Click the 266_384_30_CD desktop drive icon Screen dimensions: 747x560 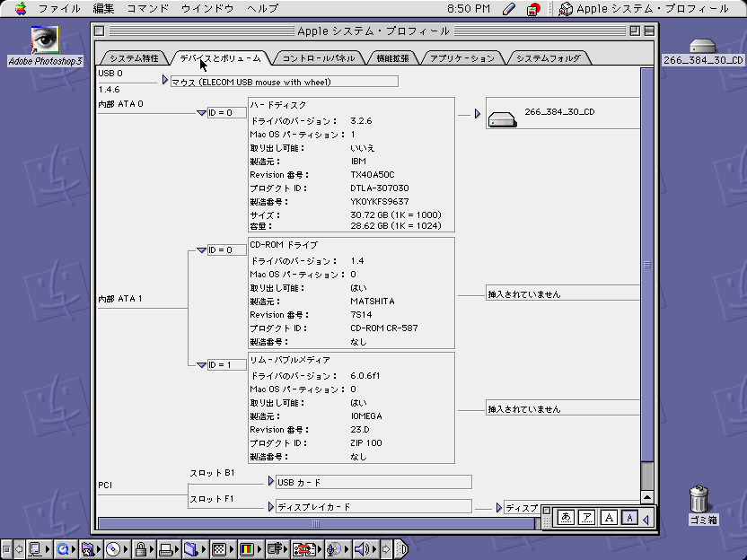[702, 46]
